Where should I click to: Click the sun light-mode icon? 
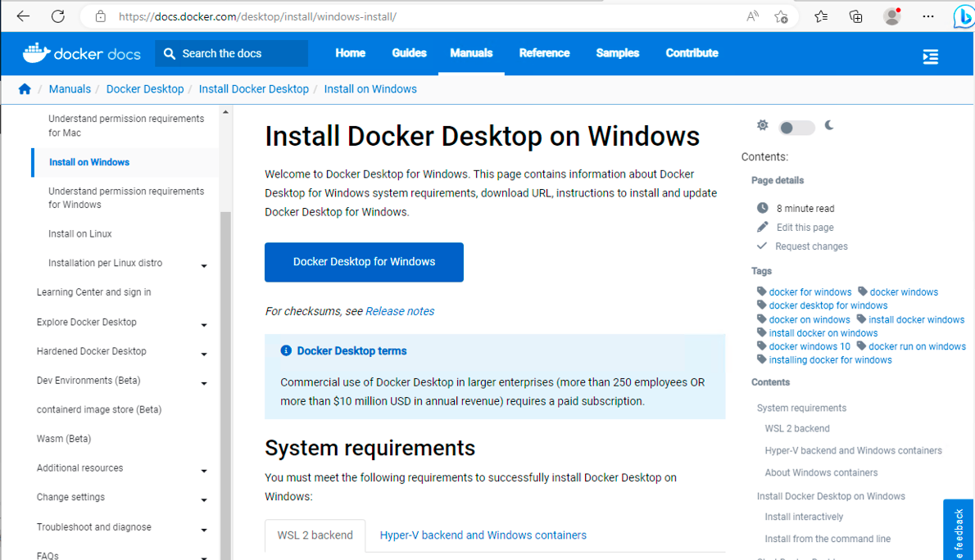coord(762,125)
